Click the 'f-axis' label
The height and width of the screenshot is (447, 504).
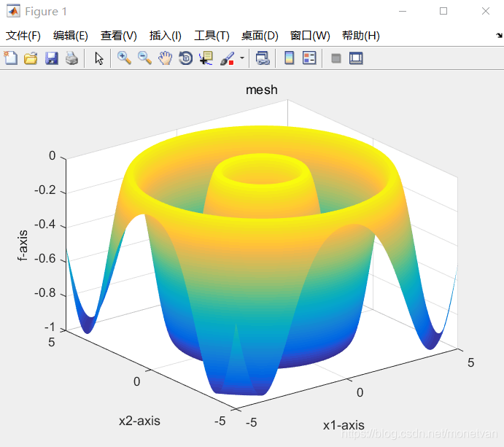[x=23, y=245]
